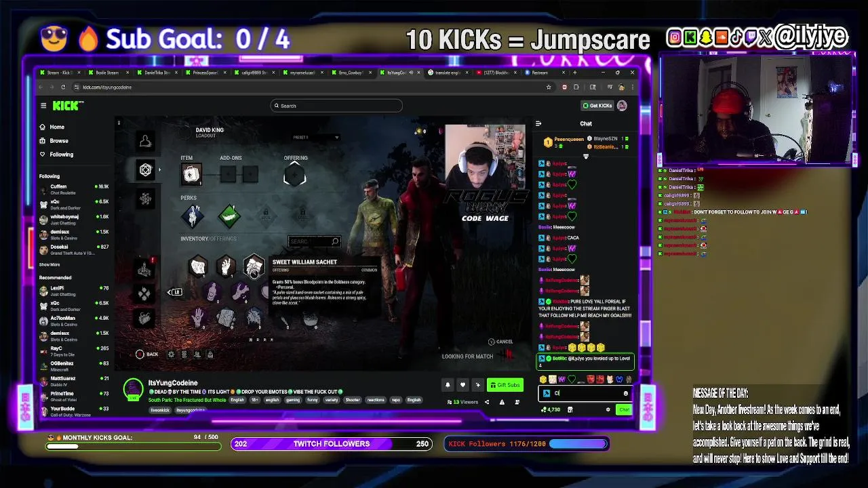The height and width of the screenshot is (488, 868).
Task: Switch to the Restream browser tab
Action: click(545, 73)
